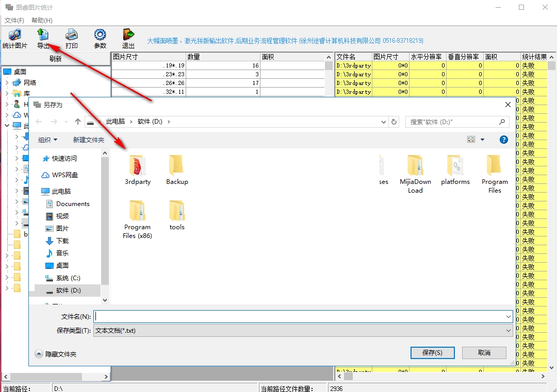Click the 导出 export toolbar icon
557x392 pixels.
(43, 38)
